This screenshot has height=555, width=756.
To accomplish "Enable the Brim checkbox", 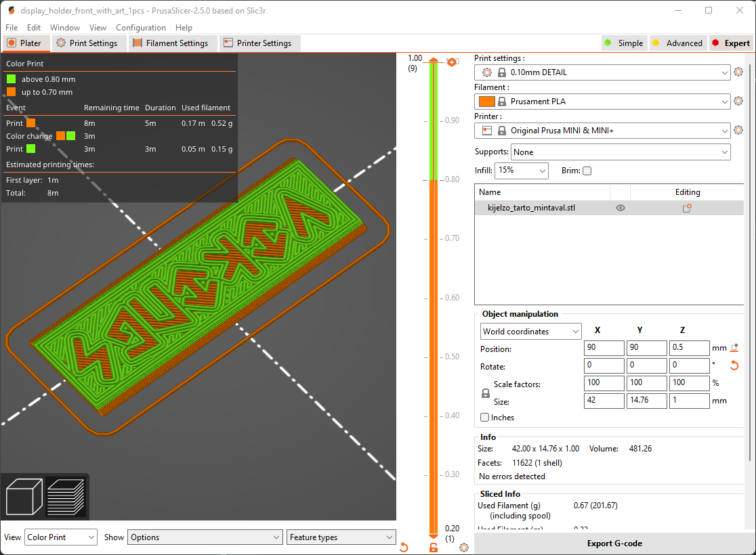I will coord(587,171).
